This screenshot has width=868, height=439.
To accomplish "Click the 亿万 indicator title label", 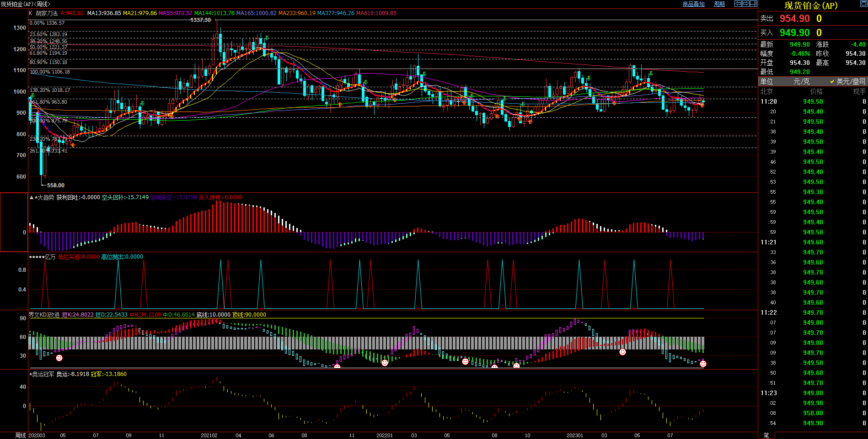I will (50, 257).
